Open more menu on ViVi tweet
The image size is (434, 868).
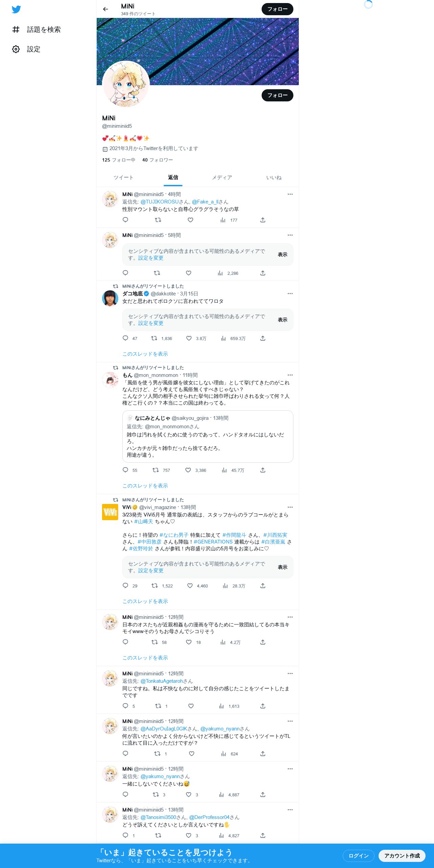290,507
